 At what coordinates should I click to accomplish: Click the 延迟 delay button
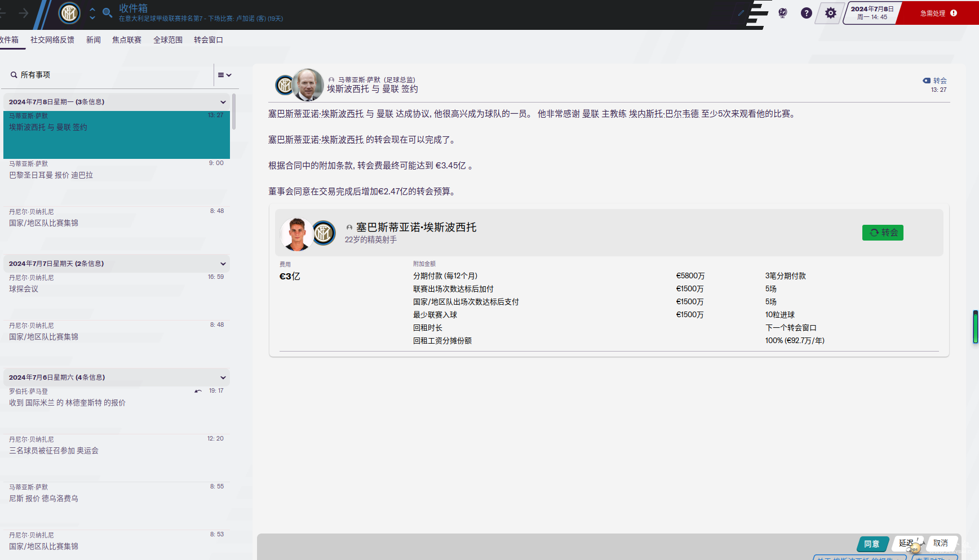click(907, 543)
